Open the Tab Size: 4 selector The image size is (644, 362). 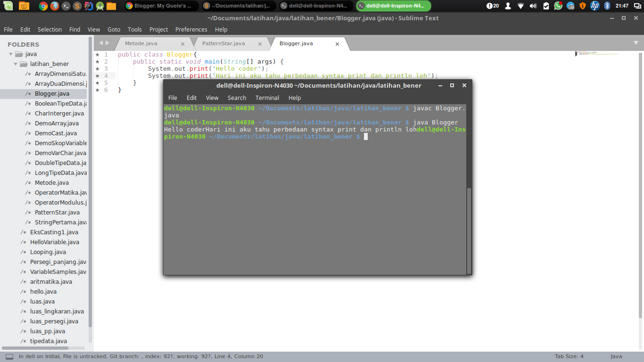pos(569,356)
